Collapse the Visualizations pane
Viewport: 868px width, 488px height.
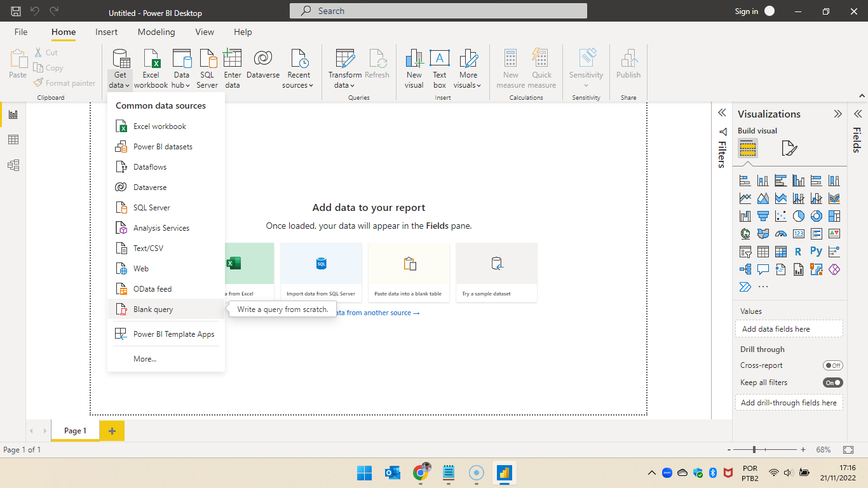837,114
